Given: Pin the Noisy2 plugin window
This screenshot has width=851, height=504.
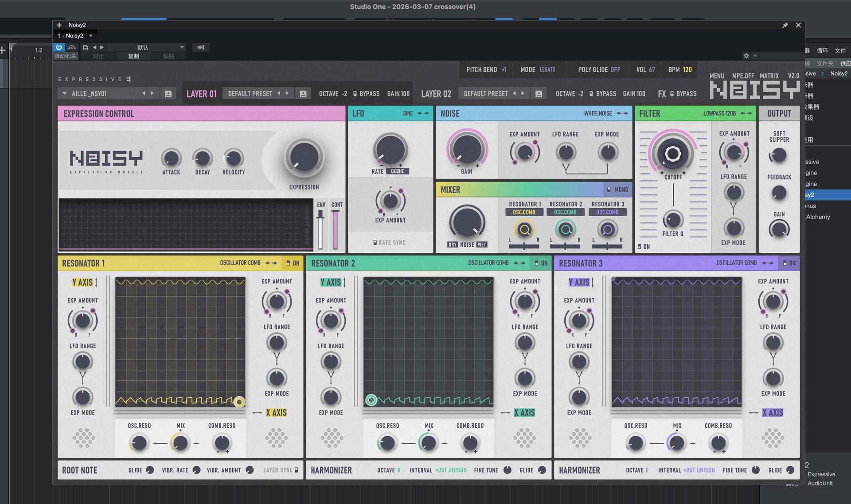Looking at the screenshot, I should click(785, 25).
